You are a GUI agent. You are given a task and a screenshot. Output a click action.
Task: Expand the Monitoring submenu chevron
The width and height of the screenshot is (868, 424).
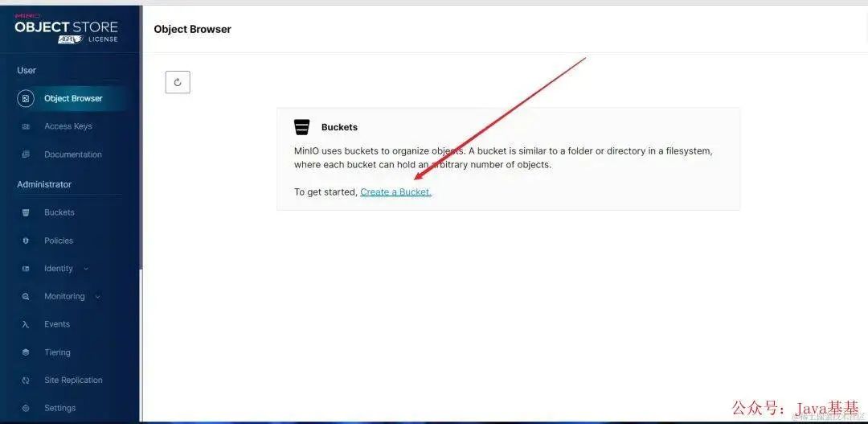point(98,297)
